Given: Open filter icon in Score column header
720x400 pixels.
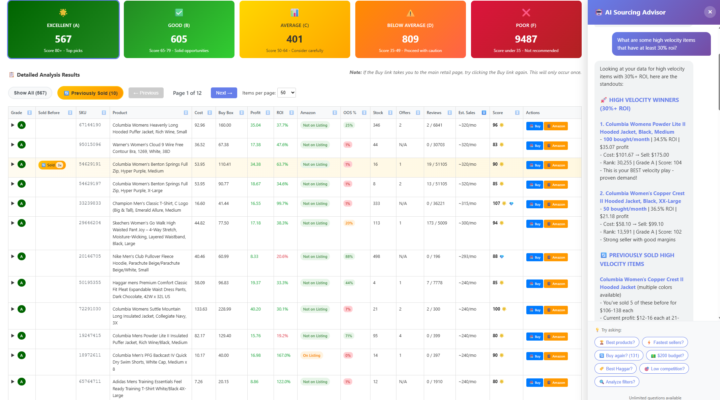Looking at the screenshot, I should coord(517,113).
